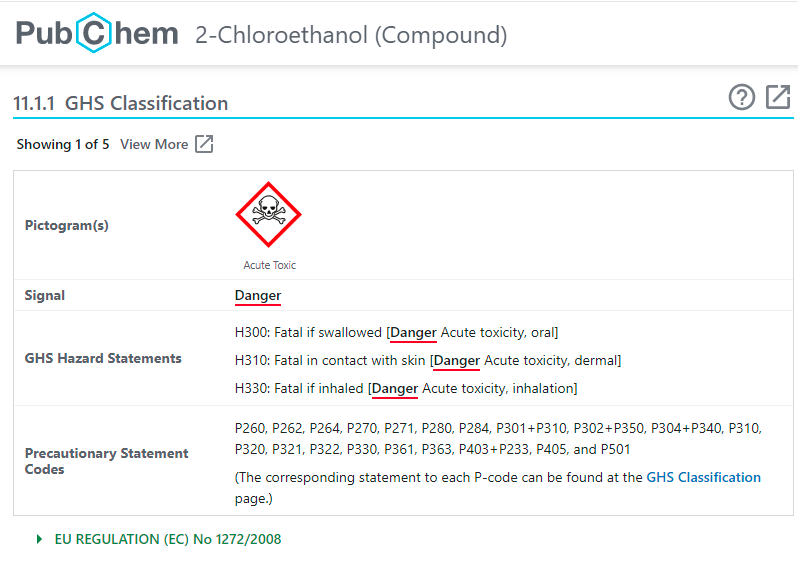This screenshot has width=798, height=577.
Task: Select EU REGULATION (EC) No 1272/2008 entry
Action: [x=168, y=539]
